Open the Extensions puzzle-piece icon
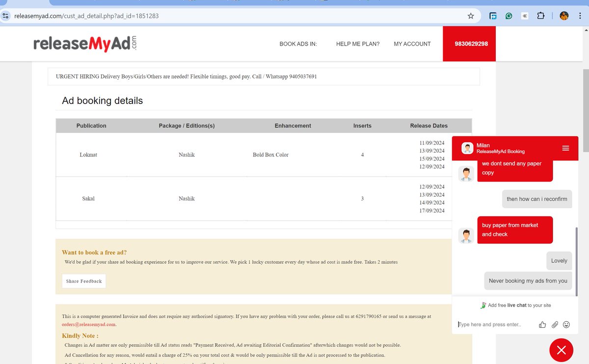Image resolution: width=589 pixels, height=364 pixels. click(x=540, y=16)
